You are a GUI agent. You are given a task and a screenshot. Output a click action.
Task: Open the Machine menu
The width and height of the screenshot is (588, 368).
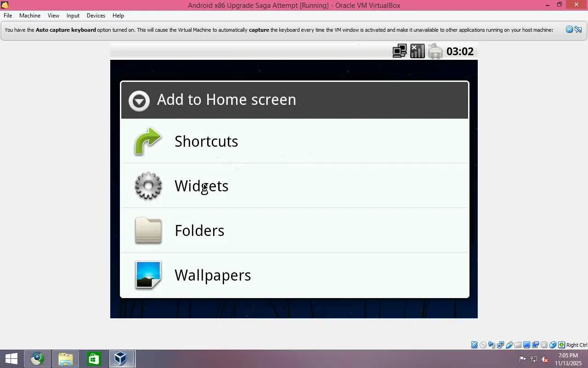point(30,15)
